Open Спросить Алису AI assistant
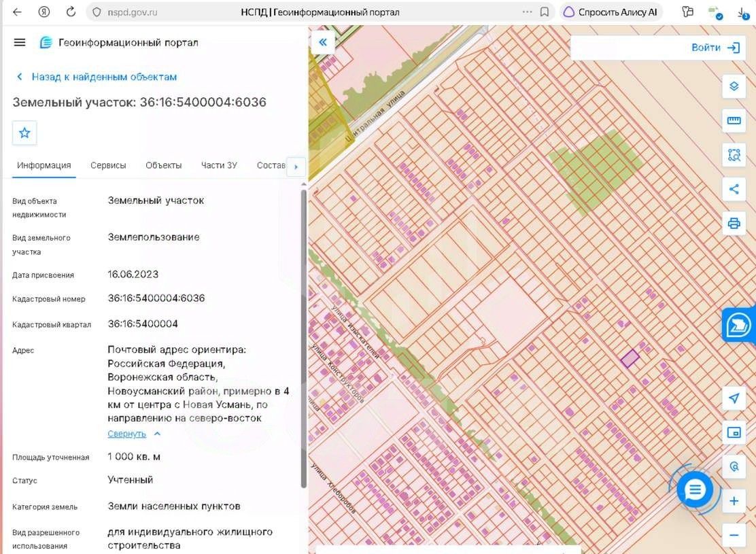Screen dimensions: 756x554 tap(611, 12)
